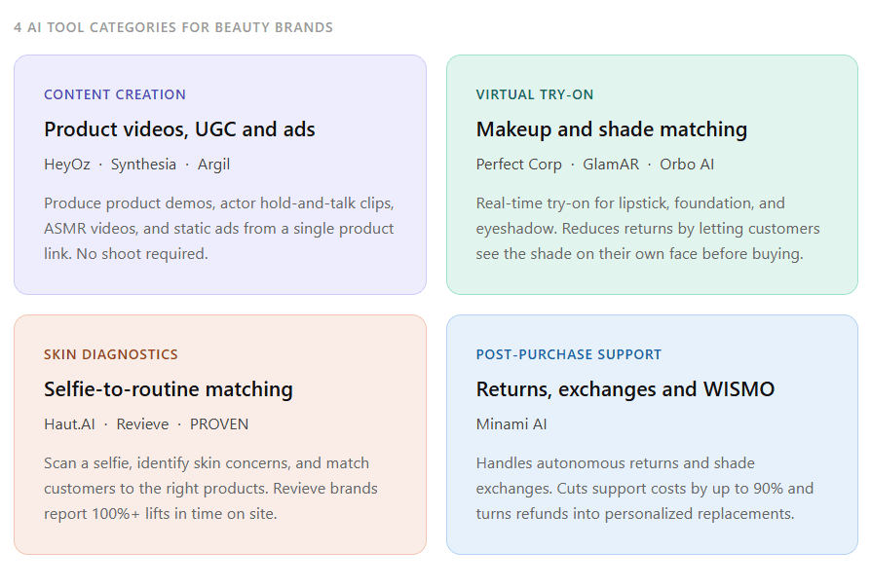Click the Skin Diagnostics category label
This screenshot has height=588, width=871.
[x=110, y=354]
